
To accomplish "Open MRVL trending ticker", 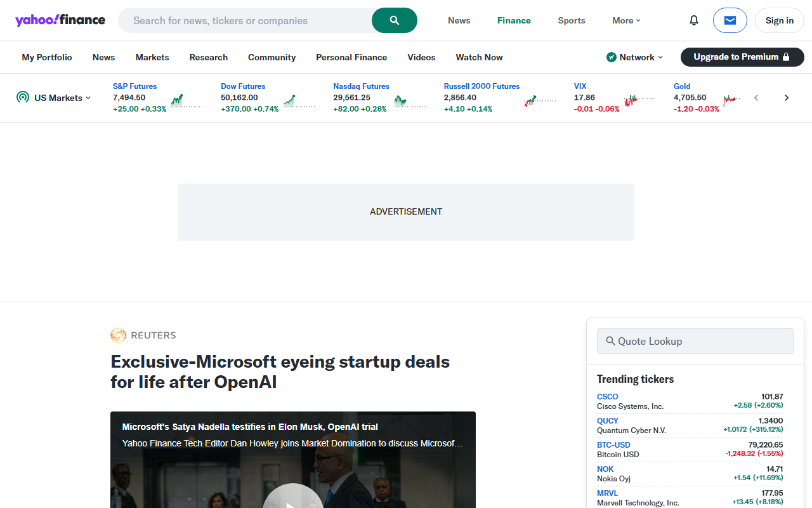I will click(x=607, y=493).
